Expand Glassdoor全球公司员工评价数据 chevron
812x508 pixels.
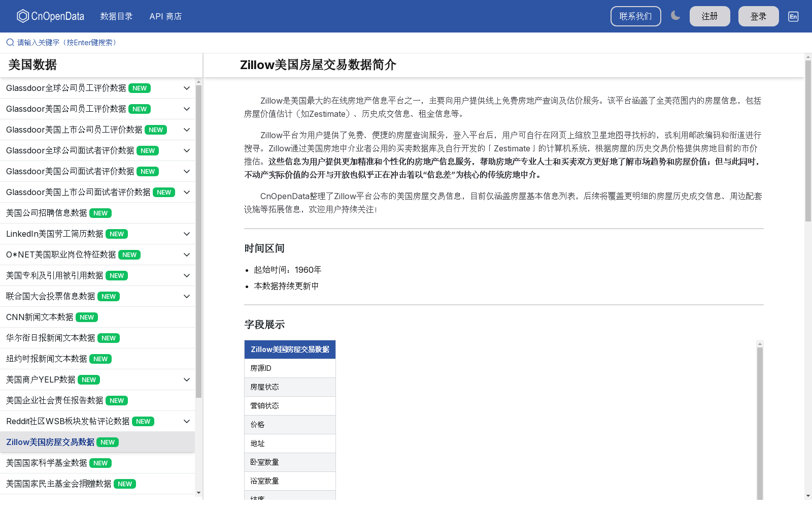tap(187, 88)
